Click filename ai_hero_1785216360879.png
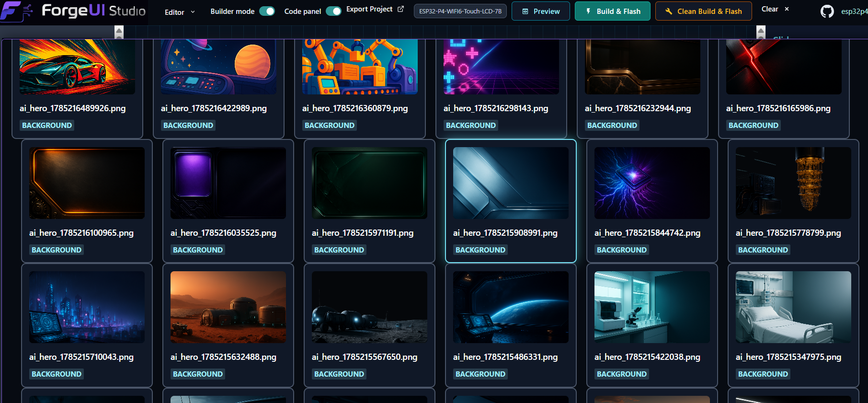The width and height of the screenshot is (868, 403). pos(355,108)
